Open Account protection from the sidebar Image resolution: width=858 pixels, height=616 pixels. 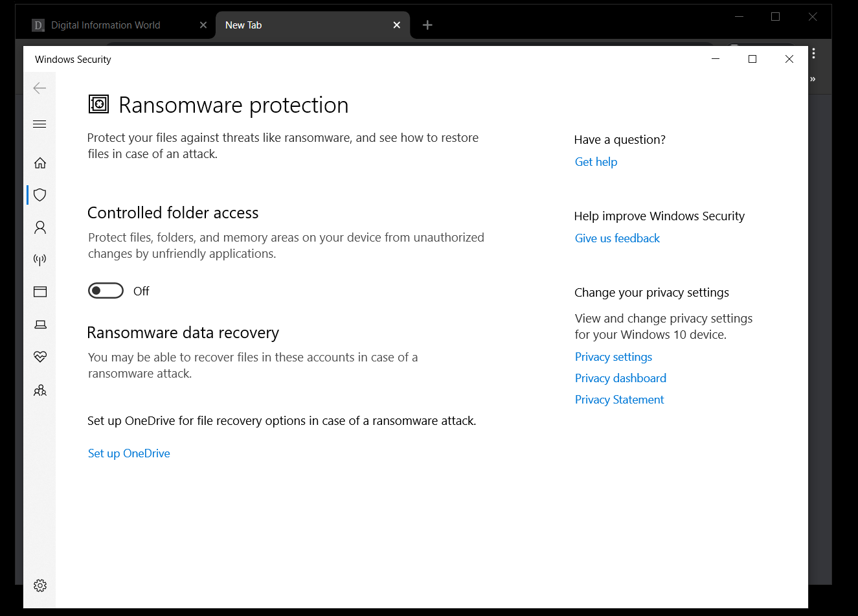(40, 227)
